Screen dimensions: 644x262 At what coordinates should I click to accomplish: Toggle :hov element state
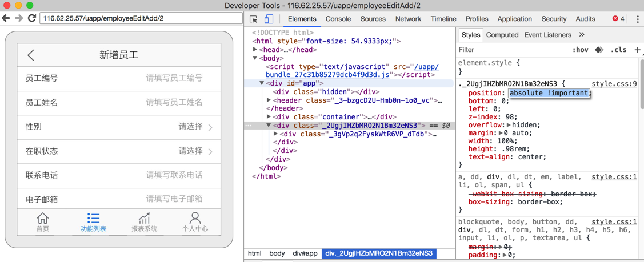tap(581, 50)
